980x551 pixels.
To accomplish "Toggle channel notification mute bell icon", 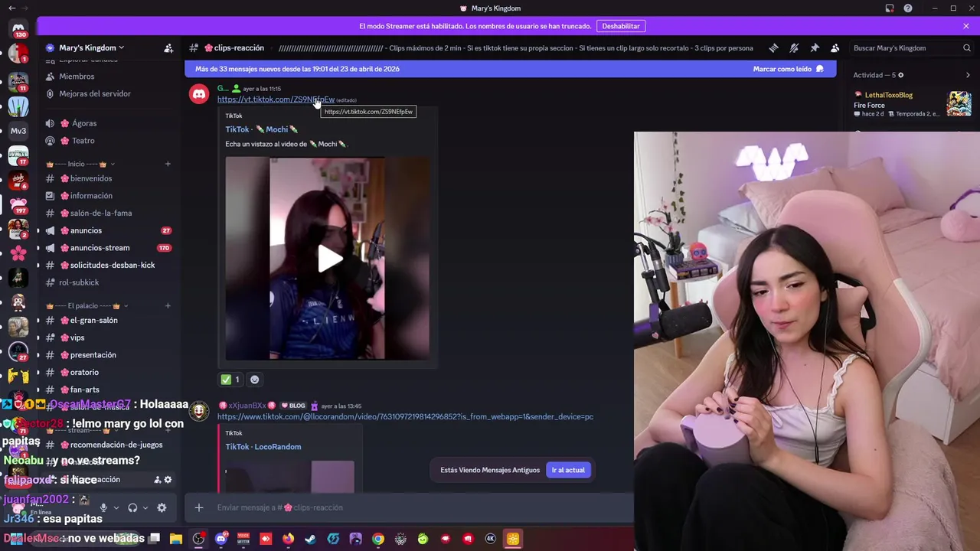I will click(x=794, y=47).
